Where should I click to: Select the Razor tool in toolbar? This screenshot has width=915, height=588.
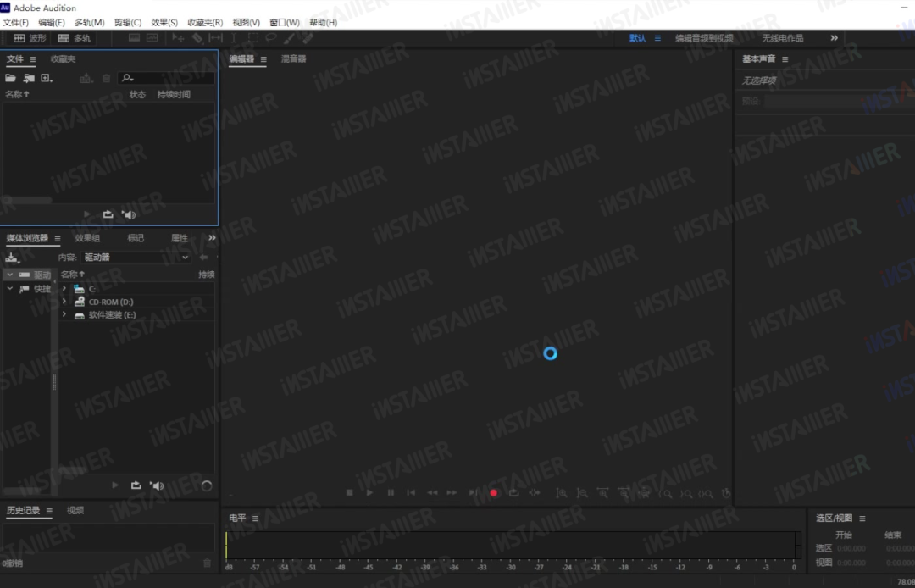coord(197,38)
